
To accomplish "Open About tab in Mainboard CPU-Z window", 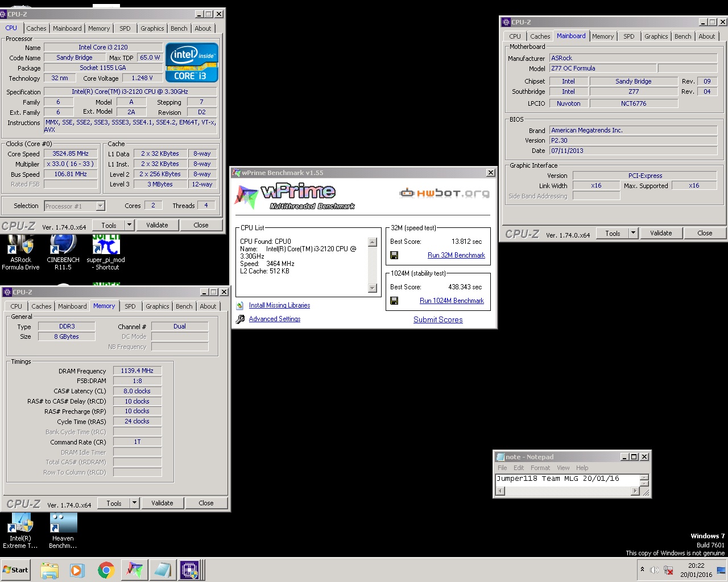I will 707,36.
